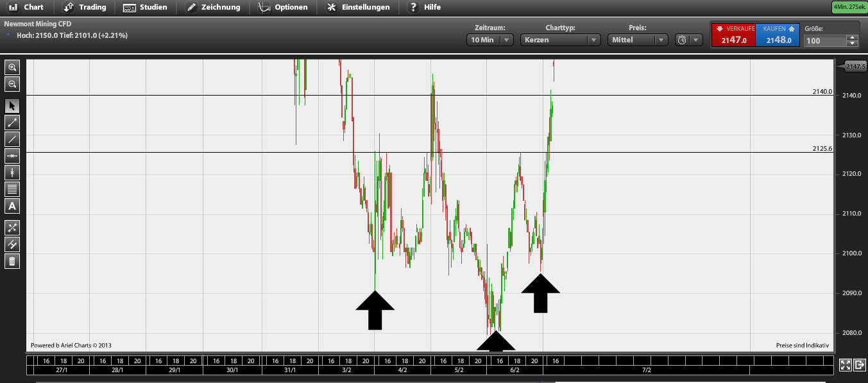The image size is (868, 383).
Task: Click the delete drawings trash icon
Action: coord(12,260)
